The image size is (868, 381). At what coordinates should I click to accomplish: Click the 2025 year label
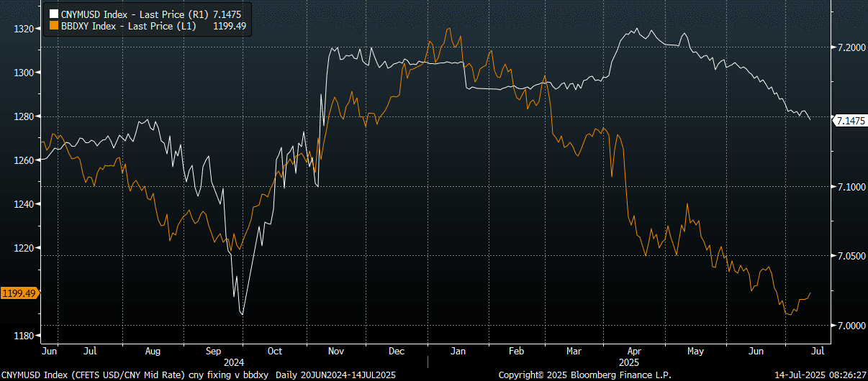click(628, 362)
